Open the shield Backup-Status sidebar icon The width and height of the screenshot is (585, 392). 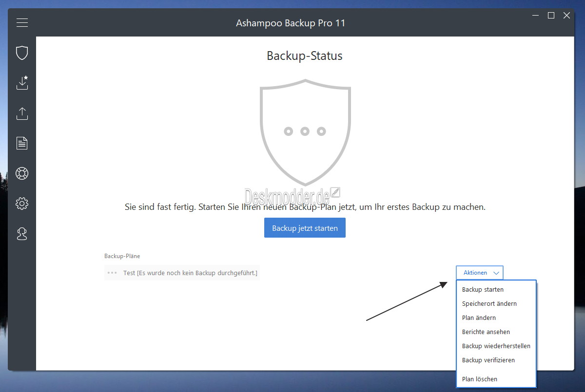click(x=22, y=53)
